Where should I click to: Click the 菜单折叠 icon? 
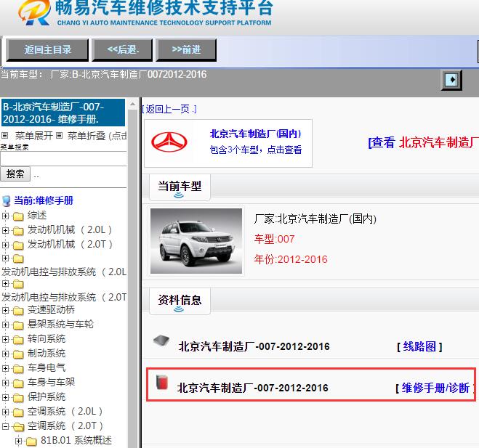(x=60, y=135)
